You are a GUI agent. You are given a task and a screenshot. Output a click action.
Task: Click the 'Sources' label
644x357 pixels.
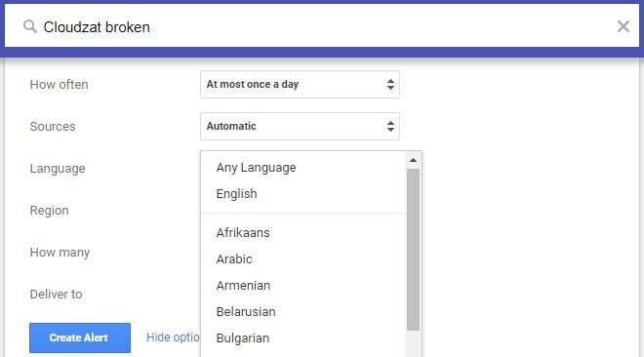(53, 127)
